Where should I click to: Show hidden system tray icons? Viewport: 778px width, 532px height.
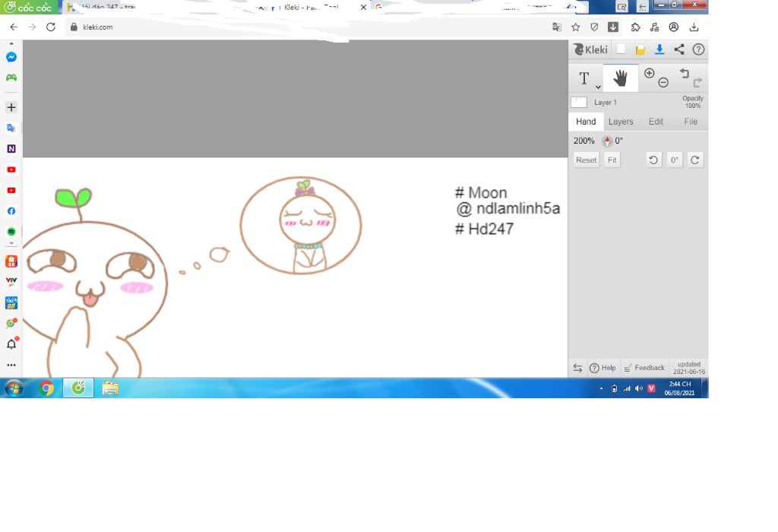[x=602, y=388]
